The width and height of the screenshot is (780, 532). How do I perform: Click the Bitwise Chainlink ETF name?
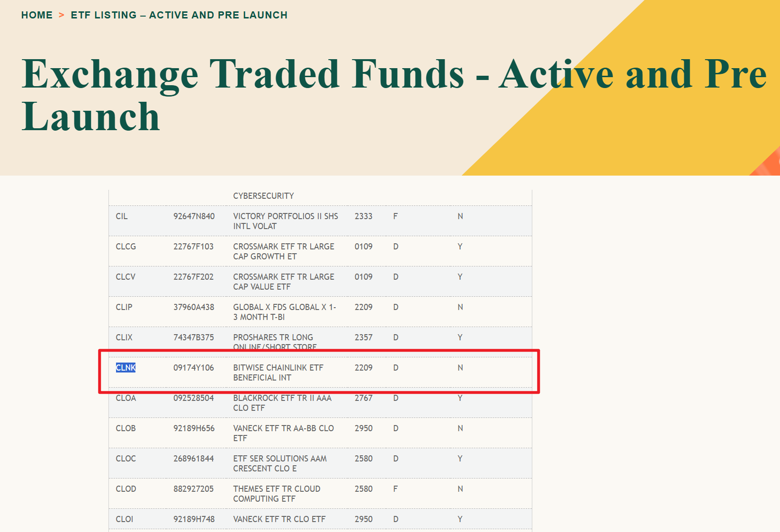[278, 372]
